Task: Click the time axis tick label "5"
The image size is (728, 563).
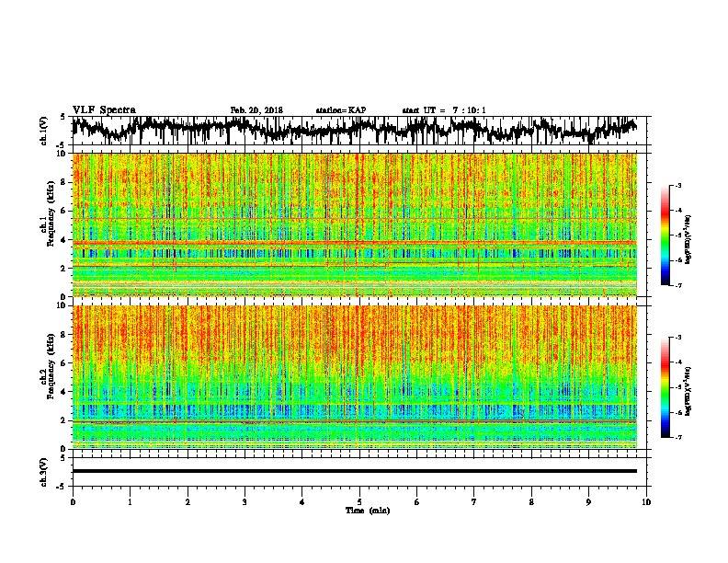Action: 359,502
